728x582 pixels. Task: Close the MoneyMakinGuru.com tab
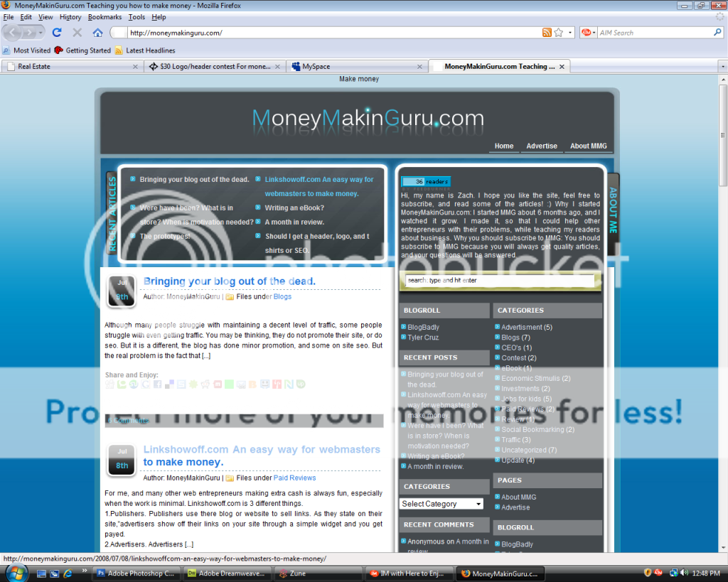[x=562, y=67]
